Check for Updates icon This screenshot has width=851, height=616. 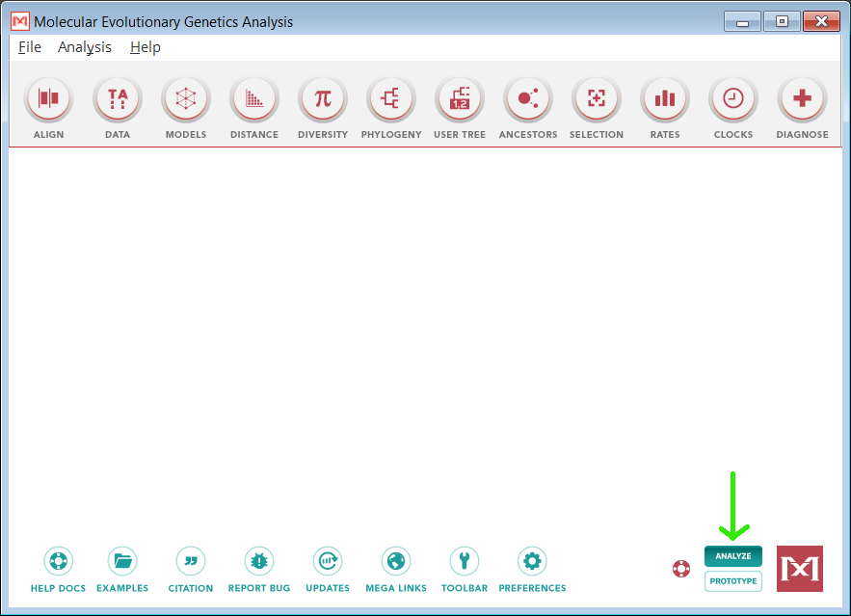(x=328, y=561)
